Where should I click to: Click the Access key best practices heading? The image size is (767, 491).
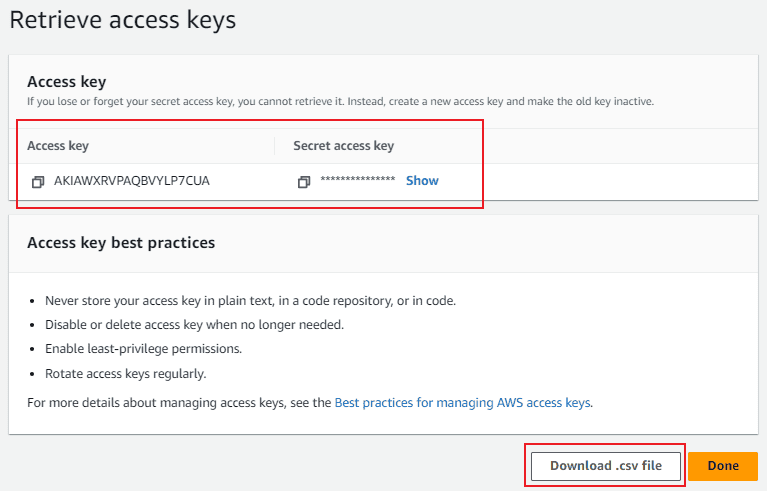tap(121, 243)
